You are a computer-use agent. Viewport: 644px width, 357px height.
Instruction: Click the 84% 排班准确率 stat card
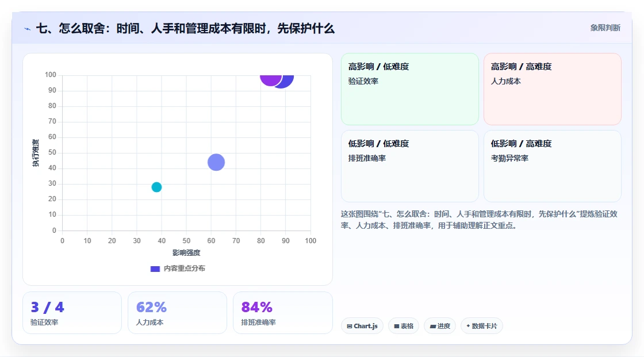click(x=282, y=313)
